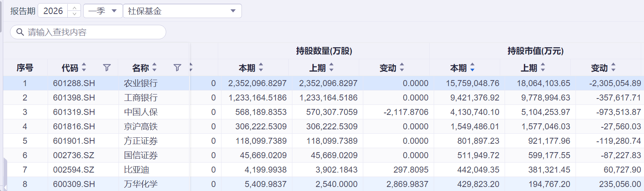This screenshot has width=644, height=191.
Task: Click the share change 297.8095
Action: pos(411,170)
